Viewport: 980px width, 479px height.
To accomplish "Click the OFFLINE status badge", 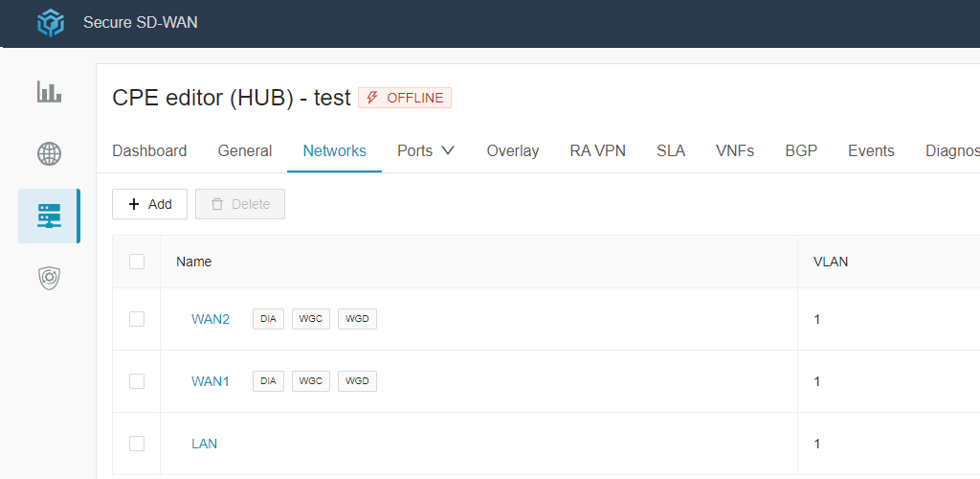I will coord(405,98).
